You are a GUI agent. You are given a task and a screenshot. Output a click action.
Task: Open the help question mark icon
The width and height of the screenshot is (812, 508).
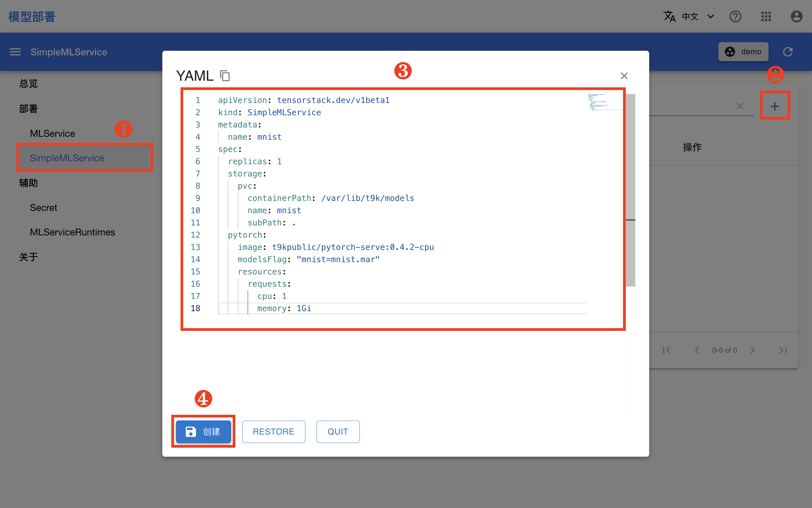pyautogui.click(x=735, y=17)
